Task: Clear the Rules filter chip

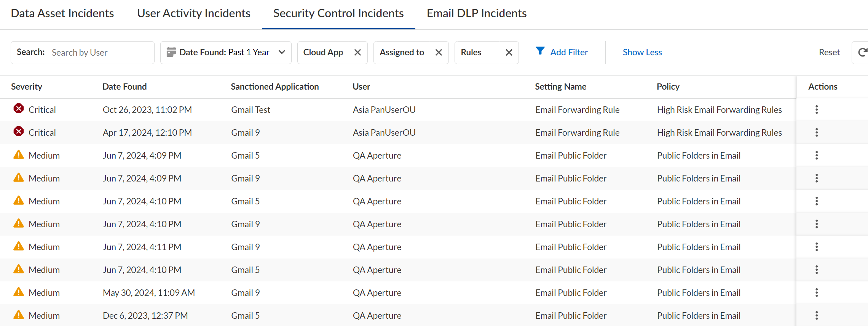Action: (x=509, y=53)
